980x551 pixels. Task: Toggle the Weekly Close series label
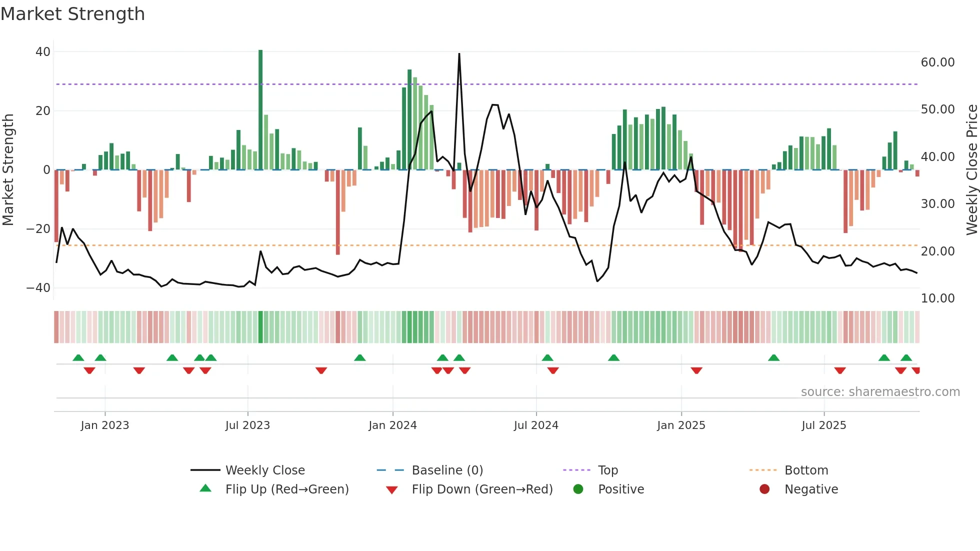pos(265,470)
